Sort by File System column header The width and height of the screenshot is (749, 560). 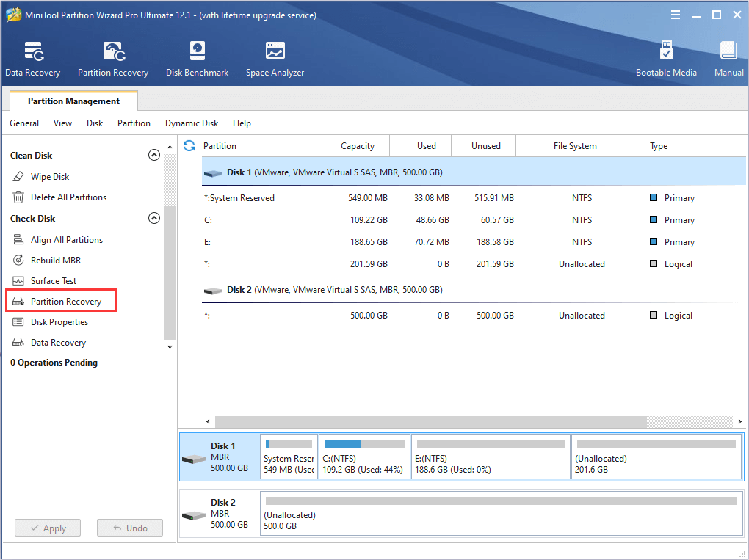[x=582, y=145]
